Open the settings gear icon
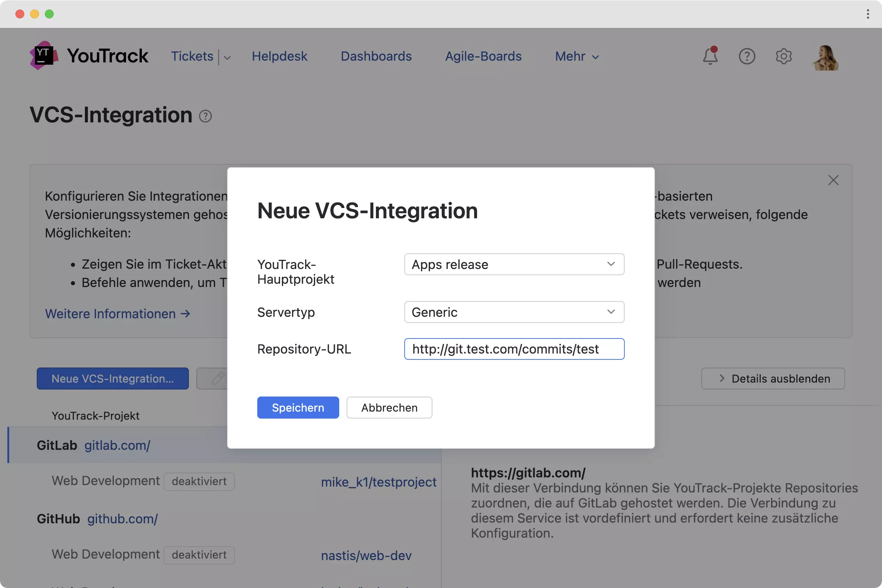Screen dimensions: 882x588 click(784, 56)
